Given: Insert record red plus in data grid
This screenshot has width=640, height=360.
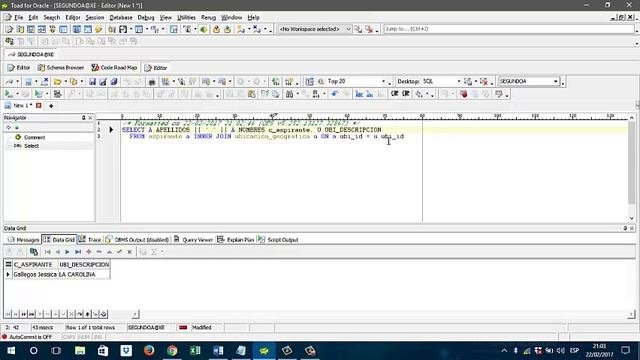Looking at the screenshot, I should [89, 252].
